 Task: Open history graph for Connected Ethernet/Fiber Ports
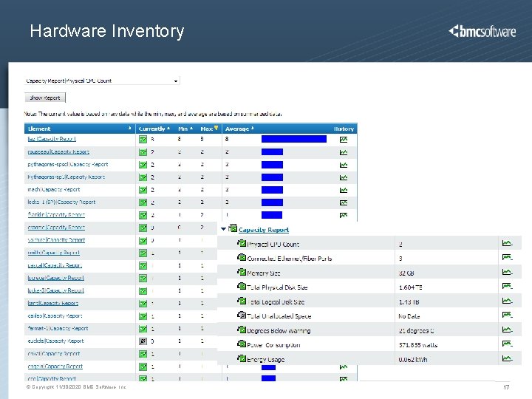tap(507, 258)
